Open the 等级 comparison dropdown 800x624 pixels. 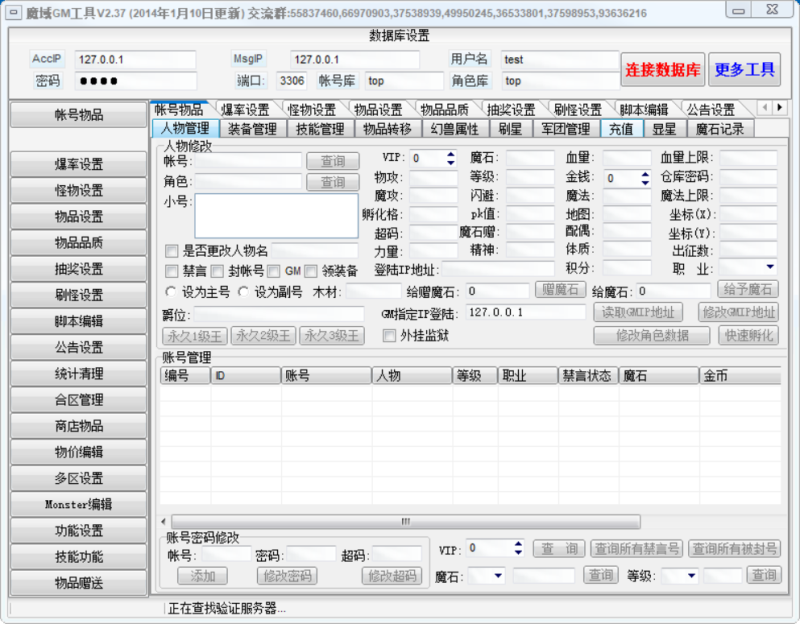coord(691,576)
